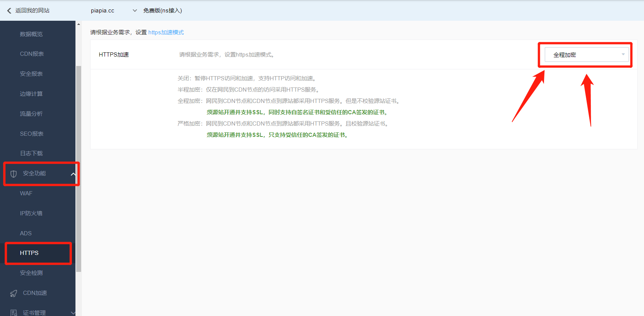Viewport: 644px width, 316px height.
Task: Click the back arrow icon beside 返回我的网站
Action: 9,11
